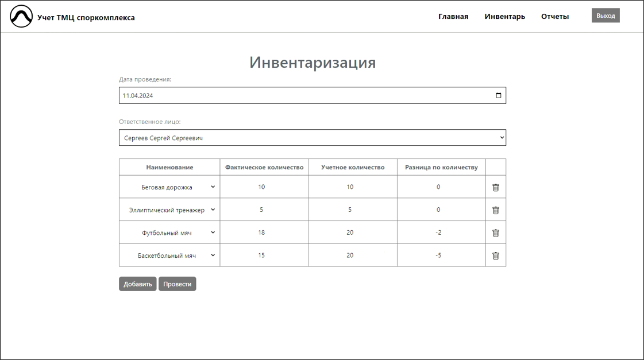
Task: Click the Добавить button
Action: pos(137,284)
